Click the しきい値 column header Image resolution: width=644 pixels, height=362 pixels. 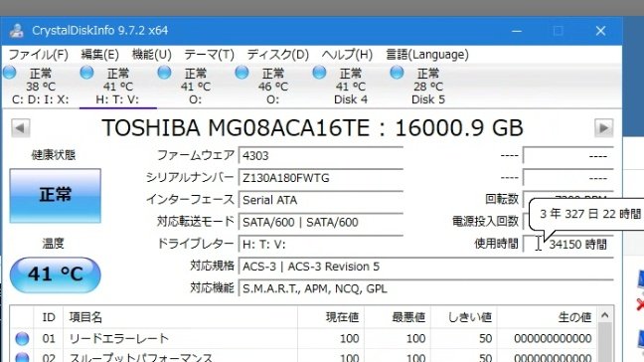pos(464,317)
